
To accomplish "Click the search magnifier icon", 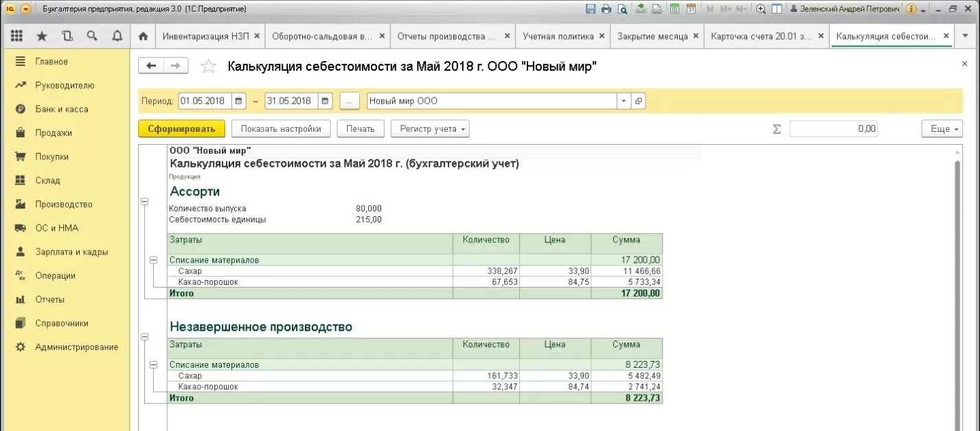I will tap(91, 36).
